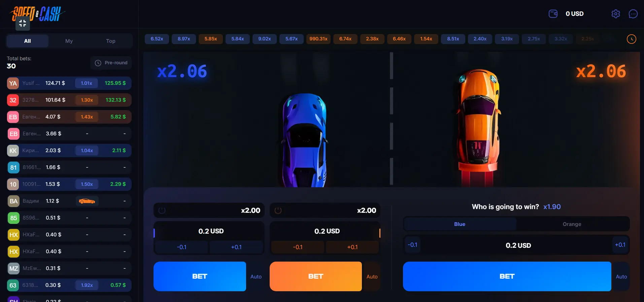The height and width of the screenshot is (302, 644).
Task: Toggle orange auto-cashout power switch
Action: click(x=278, y=210)
